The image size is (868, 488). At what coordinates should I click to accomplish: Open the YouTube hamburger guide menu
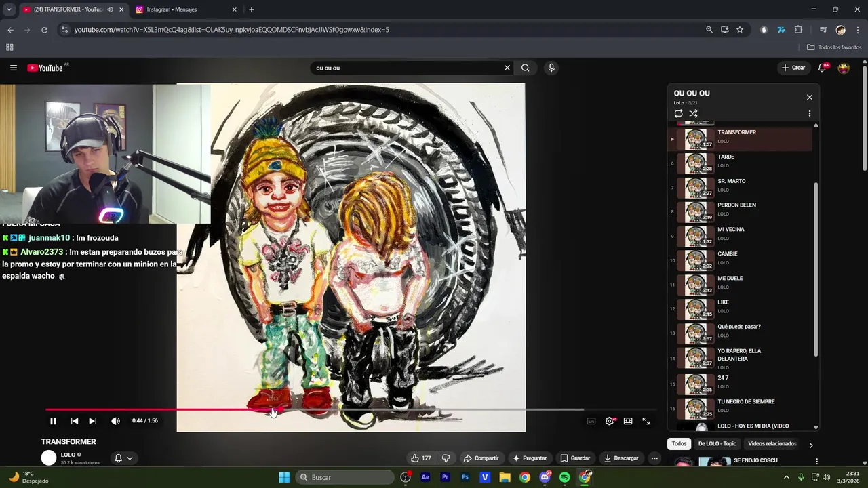coord(13,68)
